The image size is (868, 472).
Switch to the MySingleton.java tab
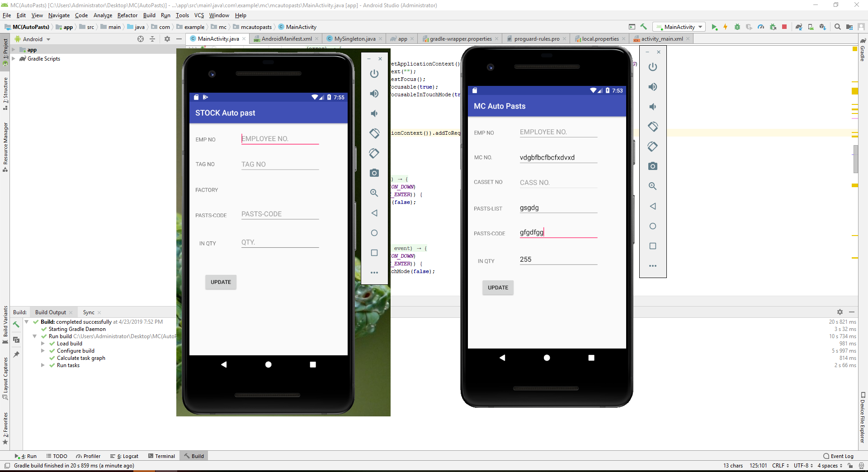[354, 39]
